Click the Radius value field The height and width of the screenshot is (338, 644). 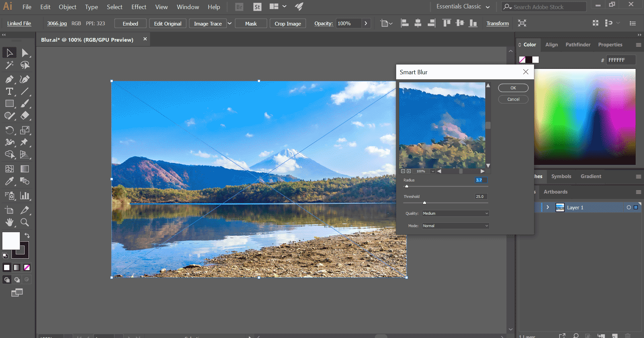[481, 180]
